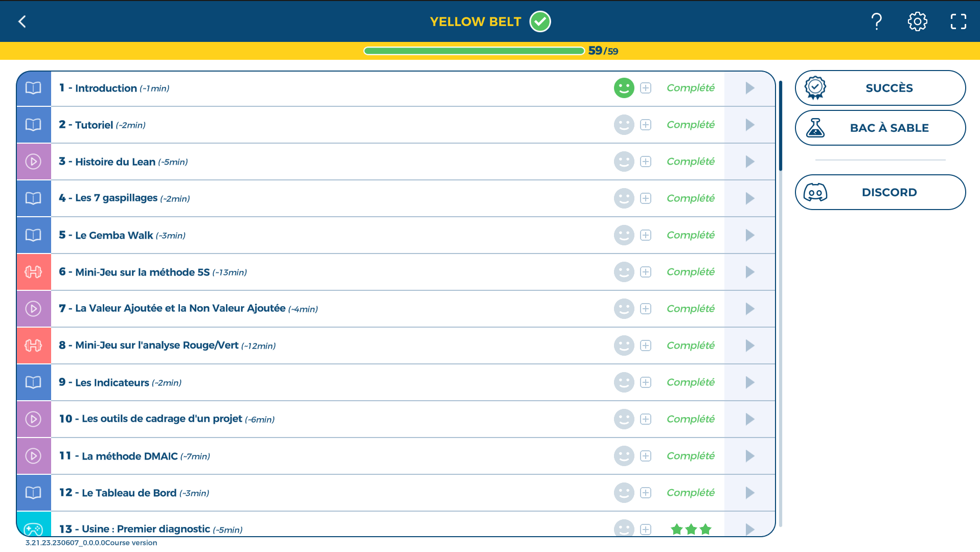980x552 pixels.
Task: Expand plus box on Les Indicateurs row
Action: (646, 382)
